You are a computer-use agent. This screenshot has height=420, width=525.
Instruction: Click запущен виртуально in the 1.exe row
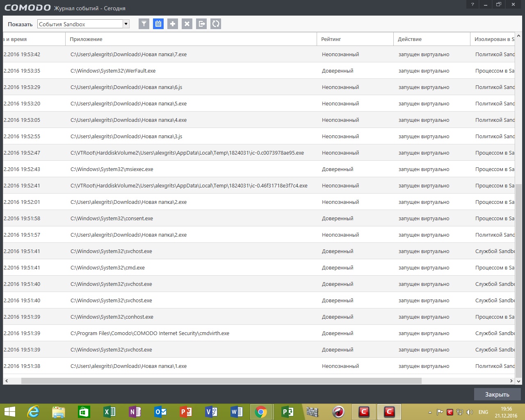424,366
